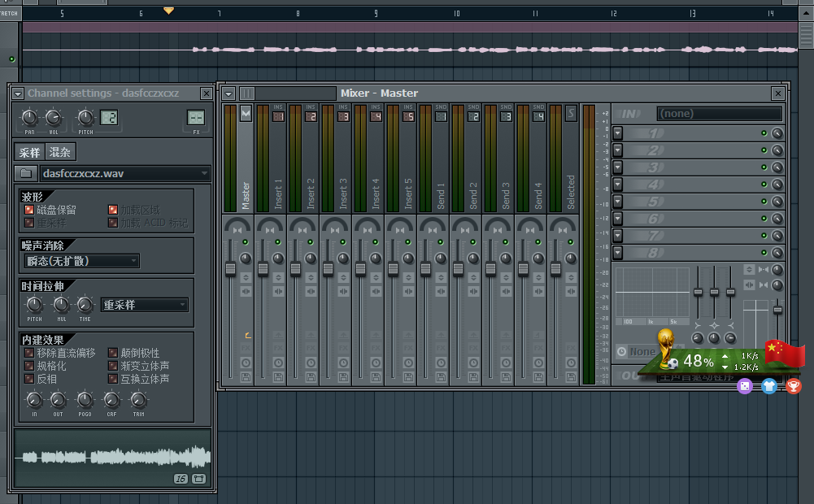Open the dasfcczxcxz.wav sample dropdown
The height and width of the screenshot is (504, 814).
[125, 173]
